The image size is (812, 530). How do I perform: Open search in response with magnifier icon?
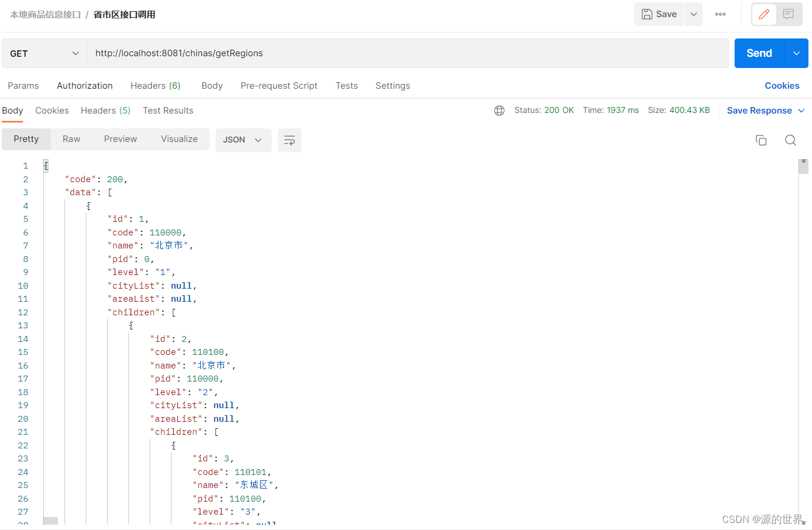point(791,140)
